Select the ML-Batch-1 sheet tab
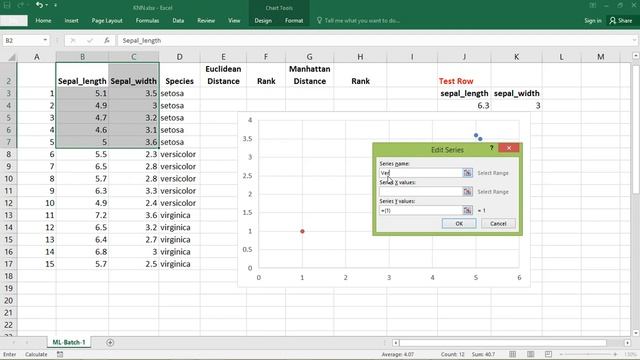The image size is (640, 360). pyautogui.click(x=69, y=342)
